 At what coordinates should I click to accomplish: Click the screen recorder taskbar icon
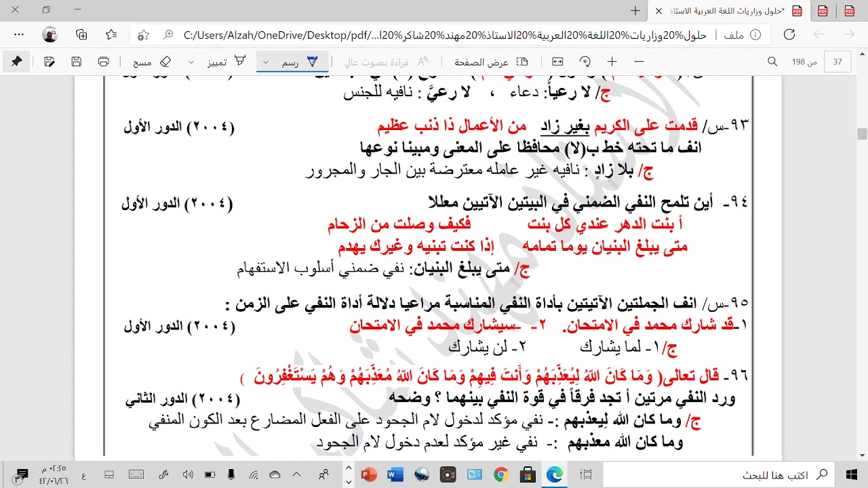(x=448, y=474)
